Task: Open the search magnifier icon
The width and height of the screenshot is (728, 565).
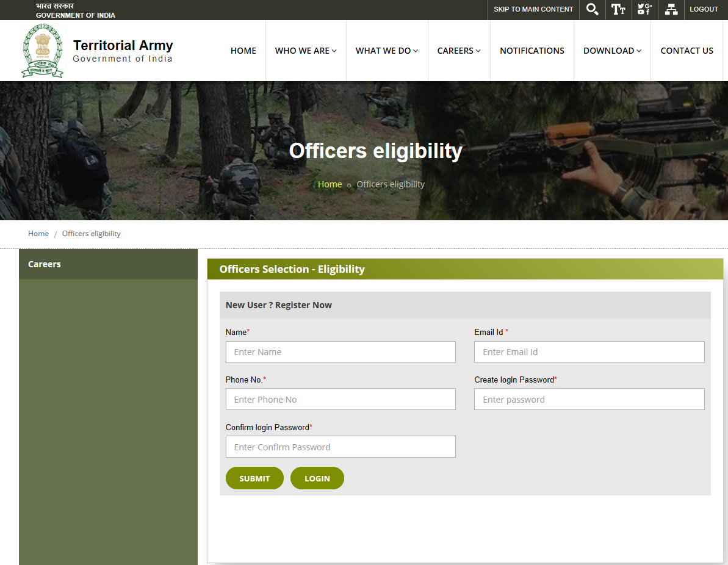Action: tap(592, 9)
